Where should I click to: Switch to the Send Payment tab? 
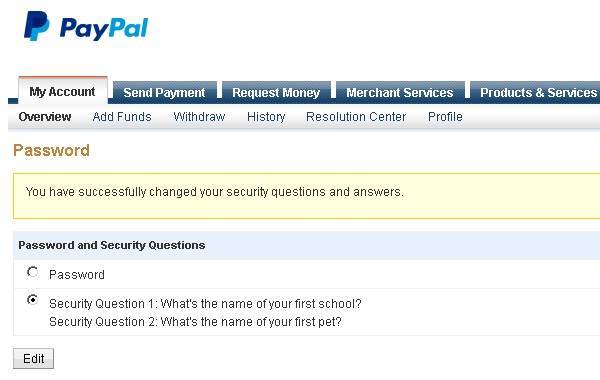165,93
